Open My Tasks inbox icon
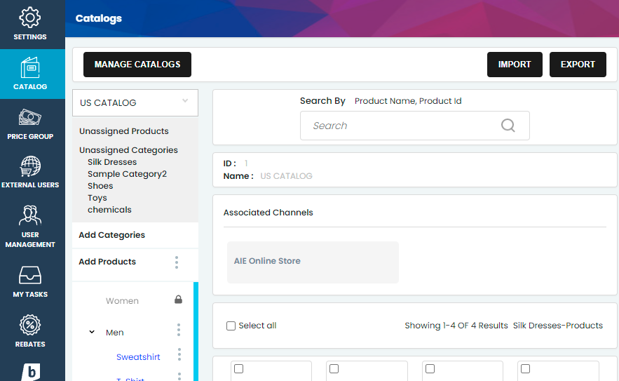Image resolution: width=619 pixels, height=381 pixels. click(x=30, y=275)
